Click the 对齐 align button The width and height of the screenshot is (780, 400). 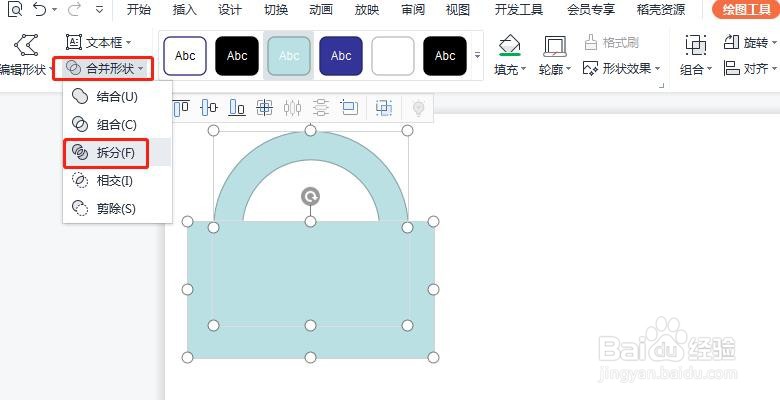point(750,68)
